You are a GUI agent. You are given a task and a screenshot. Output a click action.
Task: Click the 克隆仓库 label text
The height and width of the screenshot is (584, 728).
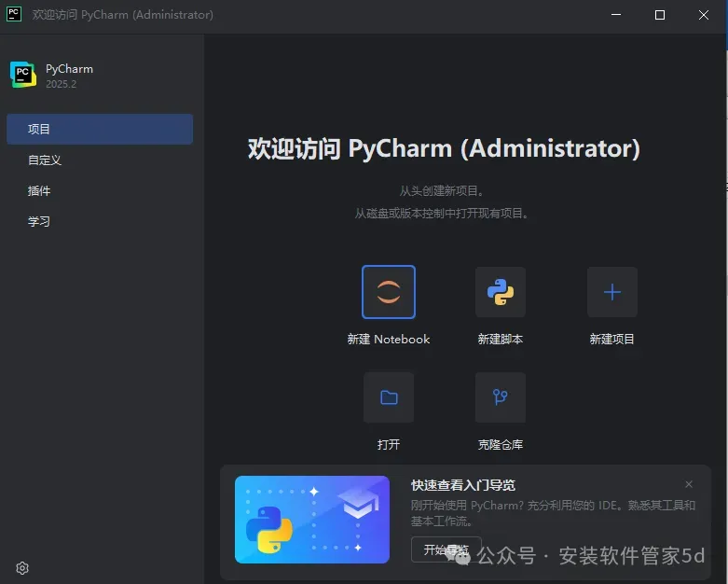(500, 445)
